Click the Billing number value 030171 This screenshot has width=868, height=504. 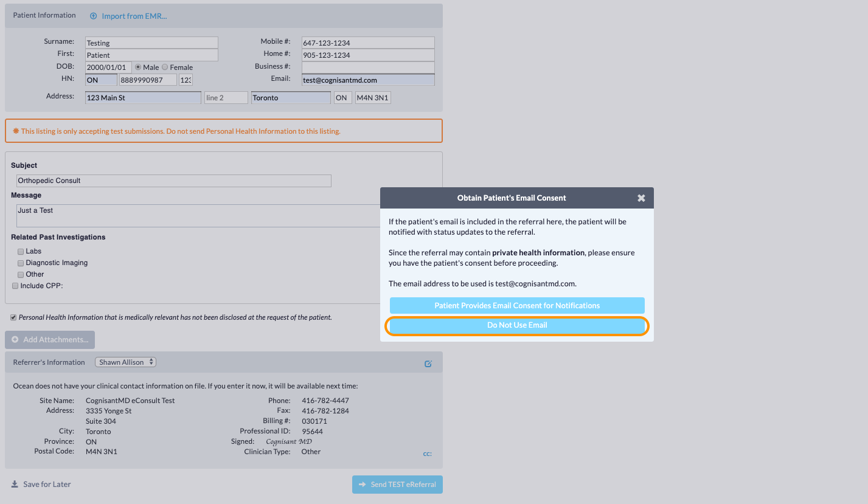[x=314, y=421]
